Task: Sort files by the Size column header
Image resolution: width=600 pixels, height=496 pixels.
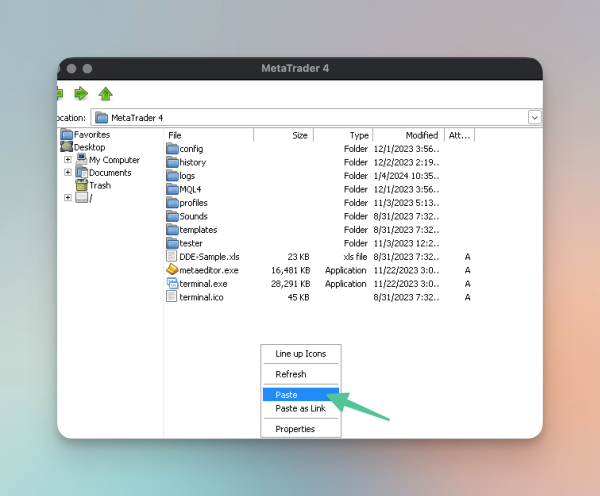Action: coord(299,135)
